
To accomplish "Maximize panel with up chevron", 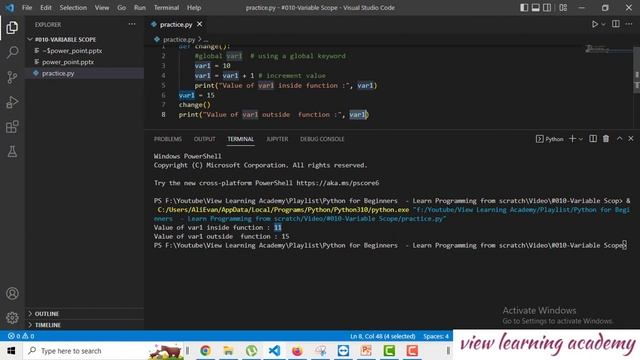I will coord(619,139).
